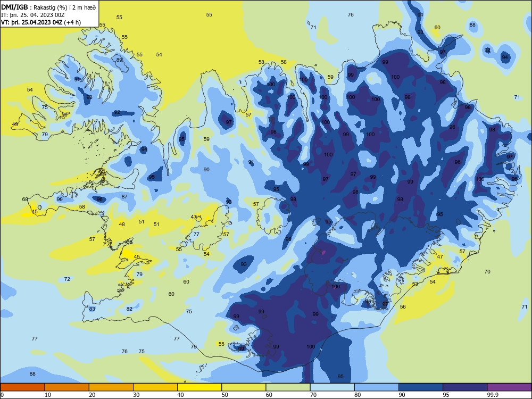Click the '30' label under the color scale
Image resolution: width=532 pixels, height=399 pixels.
(136, 395)
